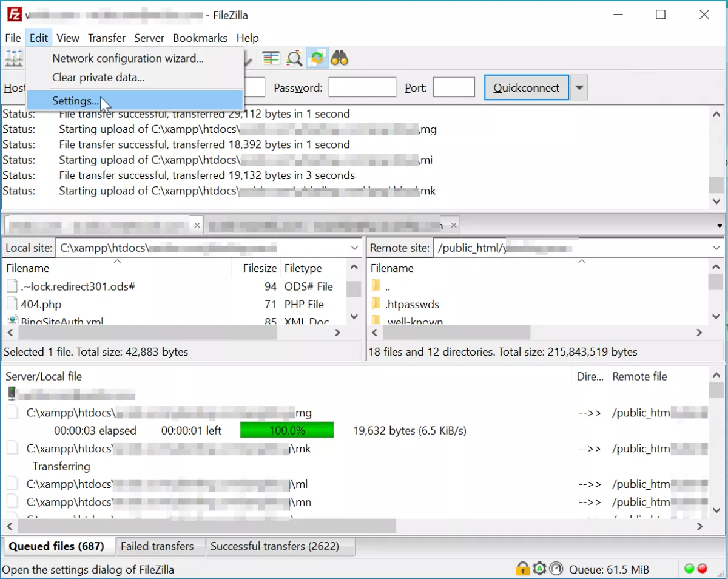Click into the Password field

pos(362,87)
